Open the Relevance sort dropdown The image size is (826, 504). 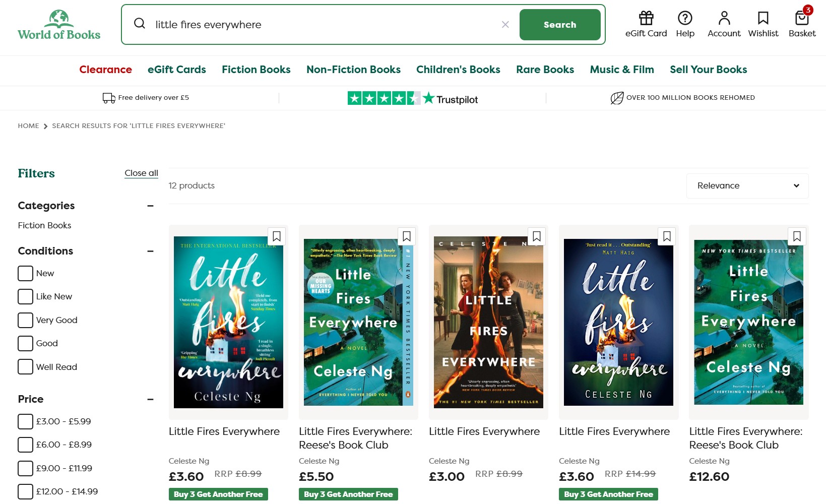coord(747,185)
